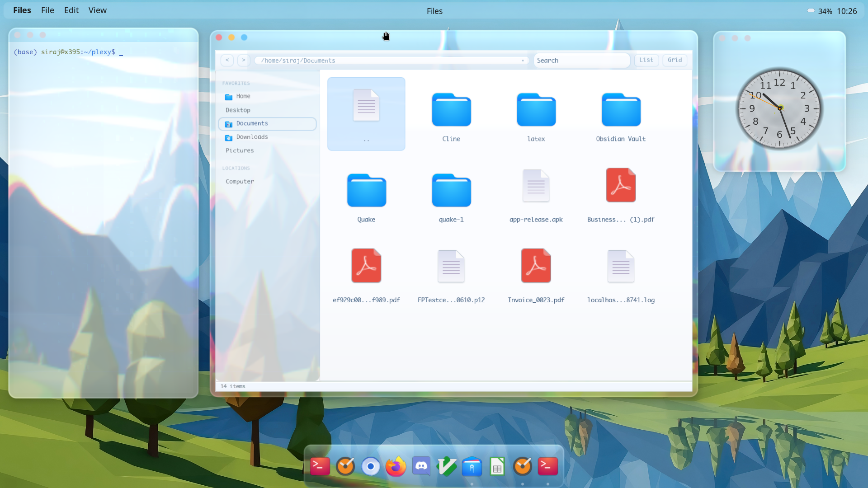Switch to List view
This screenshot has height=488, width=868.
(x=646, y=60)
